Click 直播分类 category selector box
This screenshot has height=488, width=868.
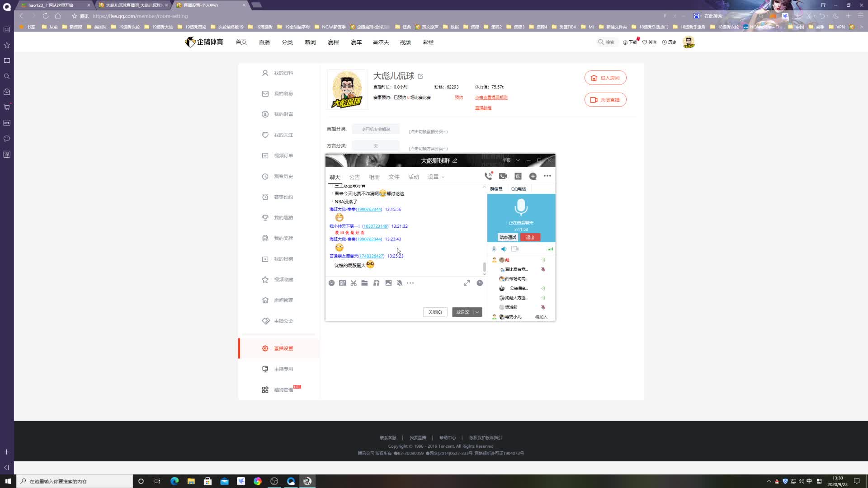[376, 129]
